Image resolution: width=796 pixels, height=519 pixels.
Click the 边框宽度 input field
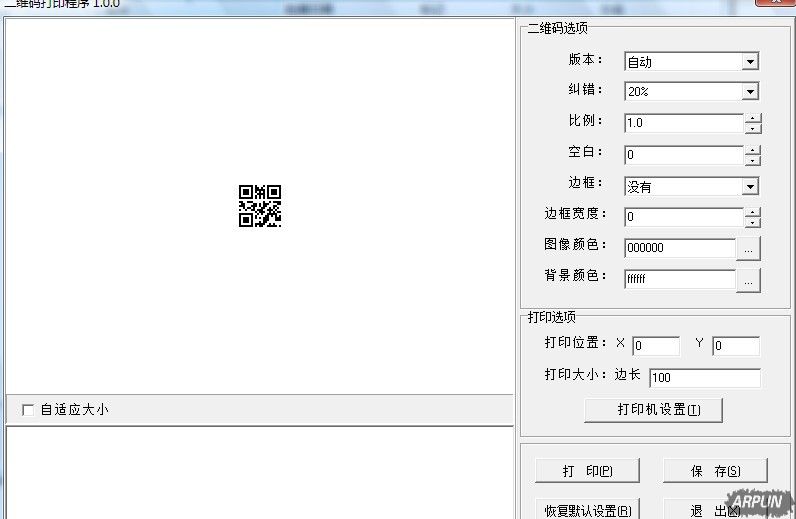(684, 217)
